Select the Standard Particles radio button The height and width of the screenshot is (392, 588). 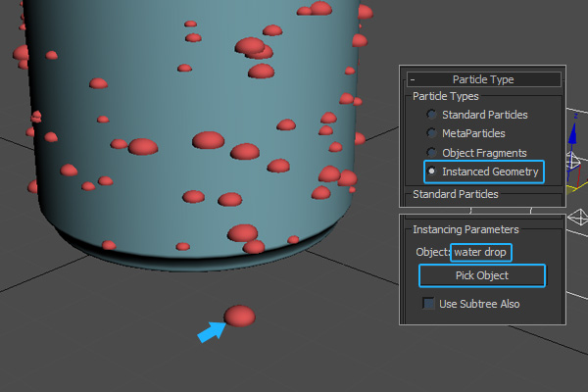[431, 115]
